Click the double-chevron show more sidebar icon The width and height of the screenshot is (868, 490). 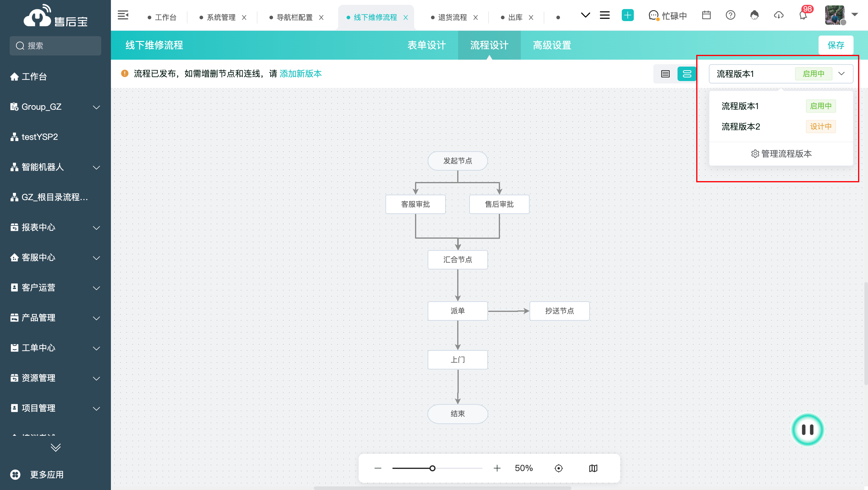pyautogui.click(x=55, y=447)
